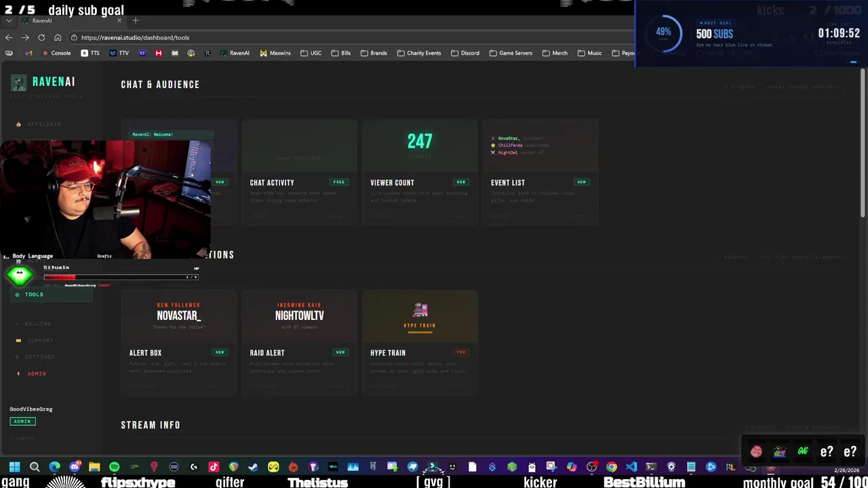Open the RavenAI bookmark
The height and width of the screenshot is (488, 868).
pyautogui.click(x=235, y=53)
